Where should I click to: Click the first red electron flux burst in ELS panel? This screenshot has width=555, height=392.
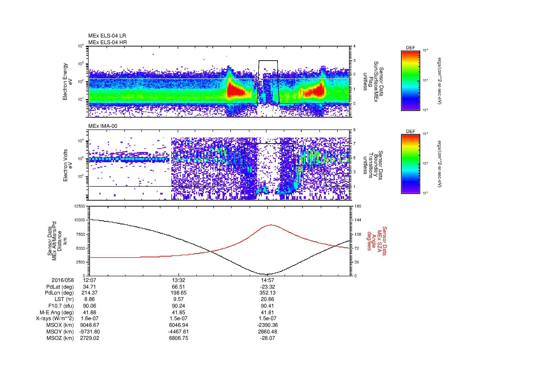[236, 91]
